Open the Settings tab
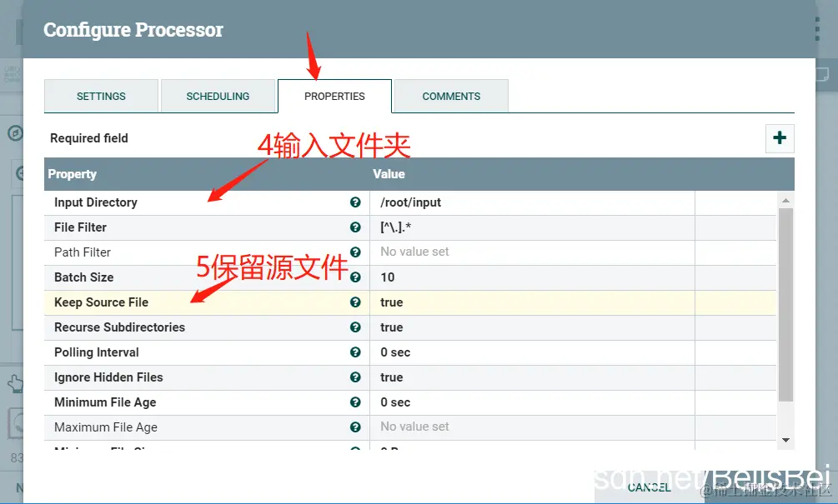Viewport: 838px width, 504px height. point(101,96)
